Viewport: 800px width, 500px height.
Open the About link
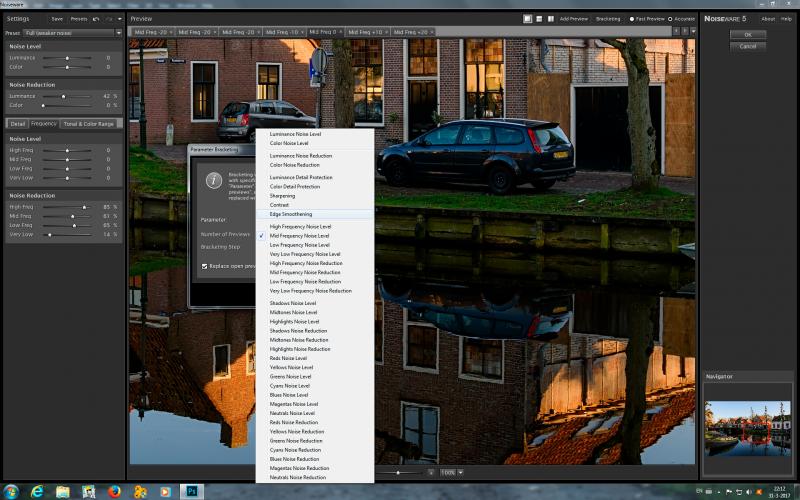pyautogui.click(x=768, y=19)
